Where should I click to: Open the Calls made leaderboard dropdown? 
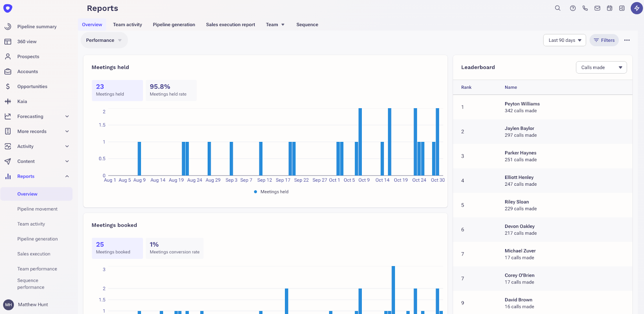click(x=601, y=68)
